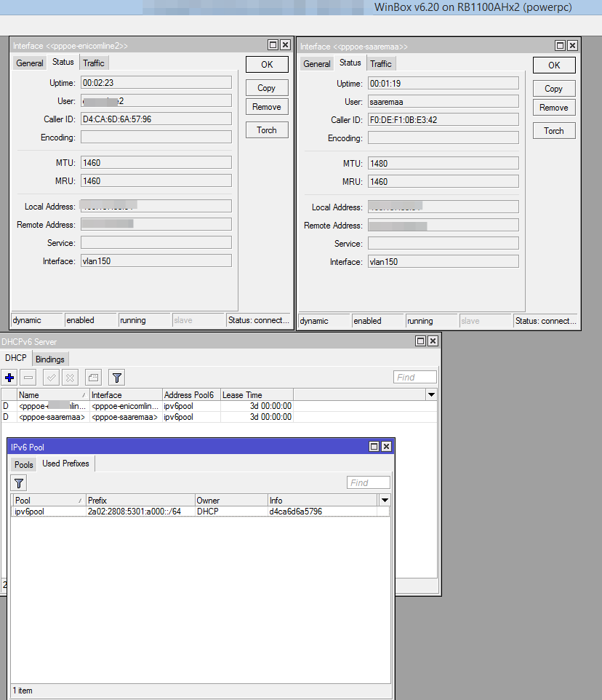The image size is (602, 700).
Task: Sort by Lease Time column header
Action: [257, 394]
